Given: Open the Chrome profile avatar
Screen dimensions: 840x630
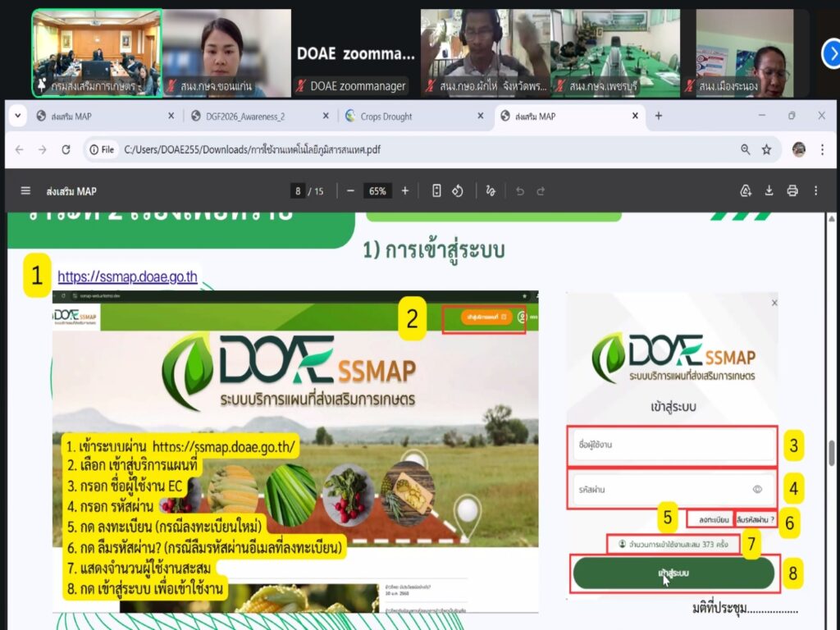Looking at the screenshot, I should 799,149.
